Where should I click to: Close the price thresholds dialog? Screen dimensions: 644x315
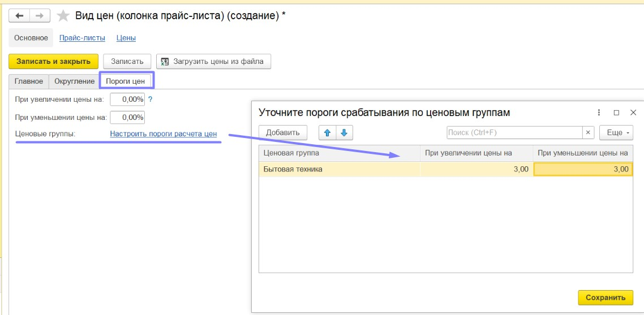pyautogui.click(x=633, y=113)
